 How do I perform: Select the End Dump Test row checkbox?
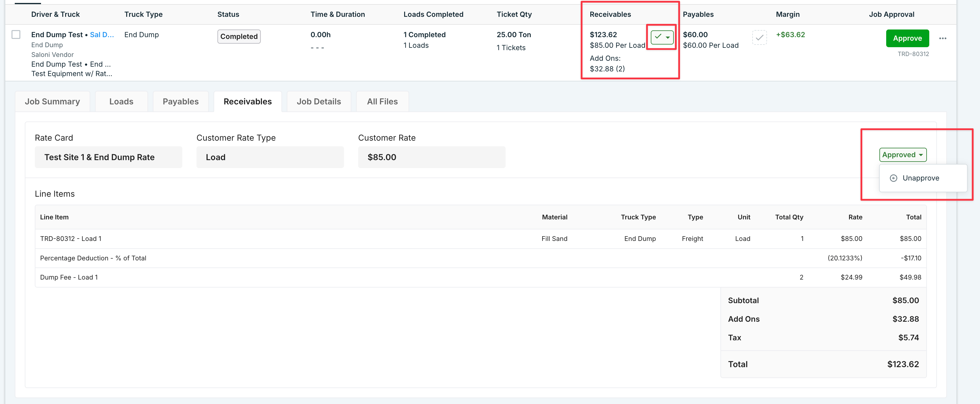point(16,35)
